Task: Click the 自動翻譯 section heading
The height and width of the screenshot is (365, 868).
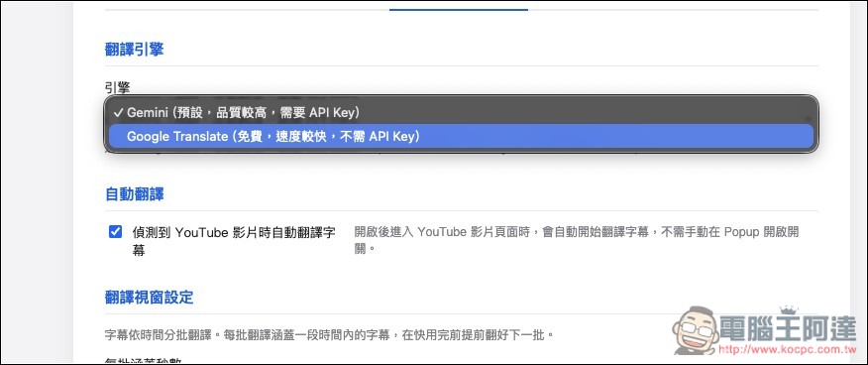Action: click(x=134, y=194)
